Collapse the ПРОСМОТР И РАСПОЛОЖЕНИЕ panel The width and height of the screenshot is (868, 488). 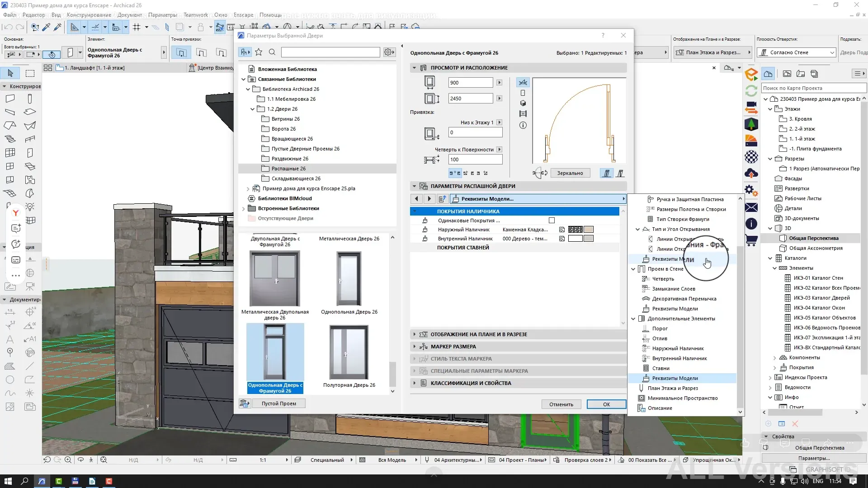click(414, 68)
